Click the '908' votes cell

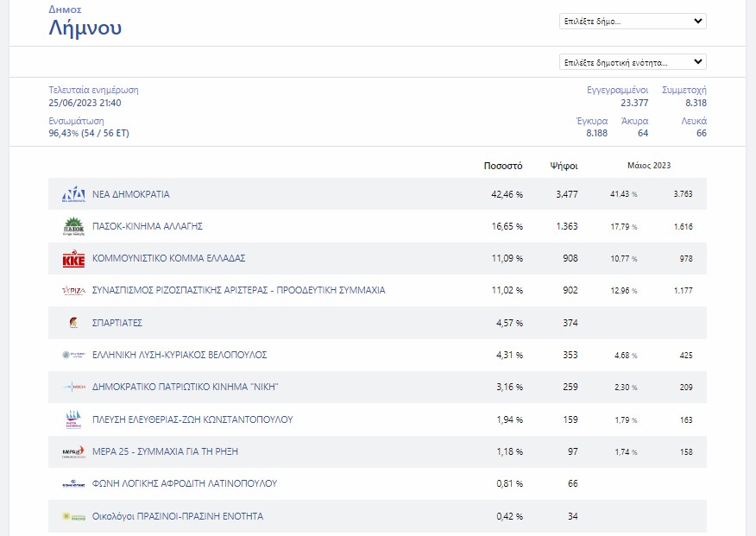point(570,258)
